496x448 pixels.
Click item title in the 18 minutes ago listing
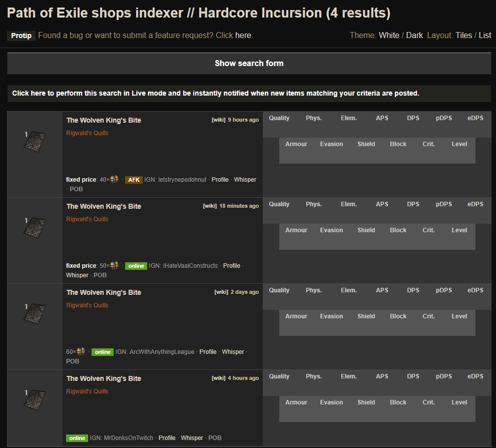point(104,206)
